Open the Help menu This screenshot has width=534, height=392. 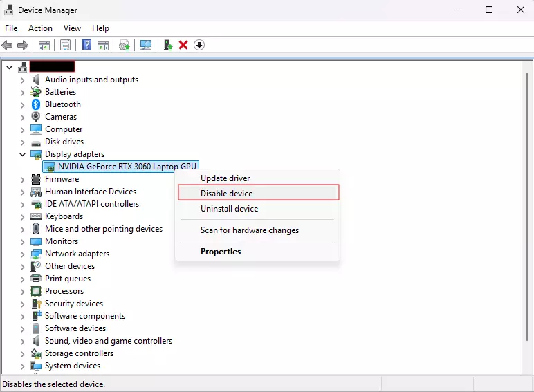(100, 28)
